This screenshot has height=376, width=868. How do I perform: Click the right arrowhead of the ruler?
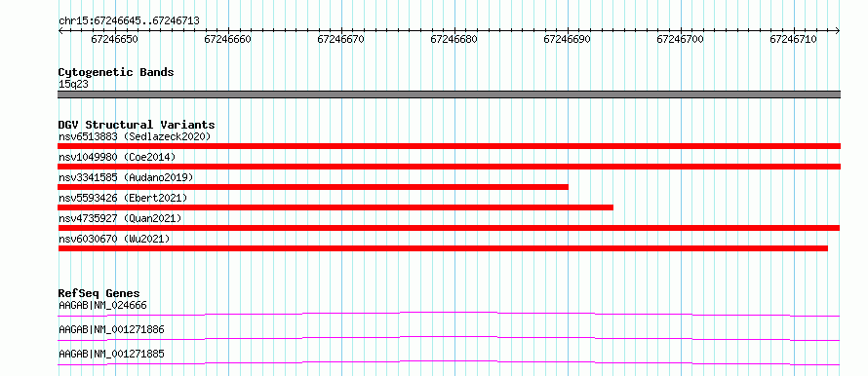coord(838,31)
